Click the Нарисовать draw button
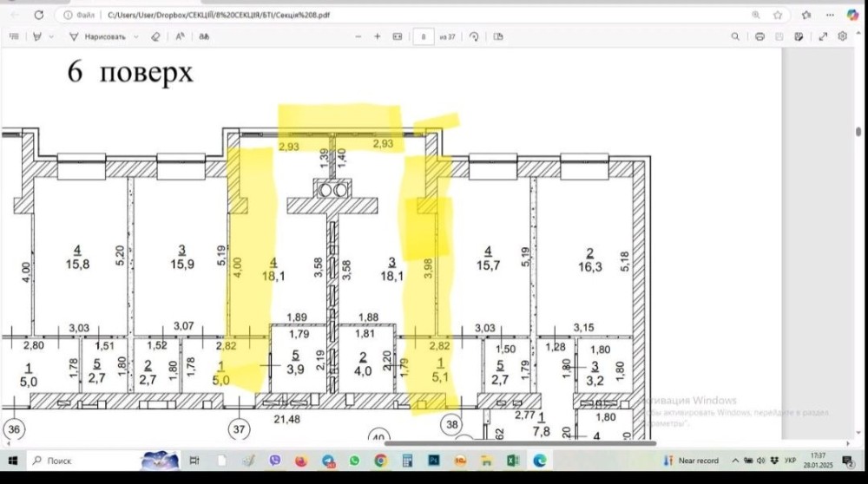 point(97,36)
